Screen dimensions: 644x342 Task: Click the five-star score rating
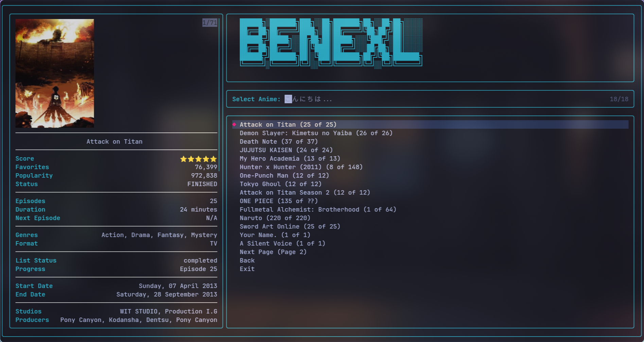198,159
